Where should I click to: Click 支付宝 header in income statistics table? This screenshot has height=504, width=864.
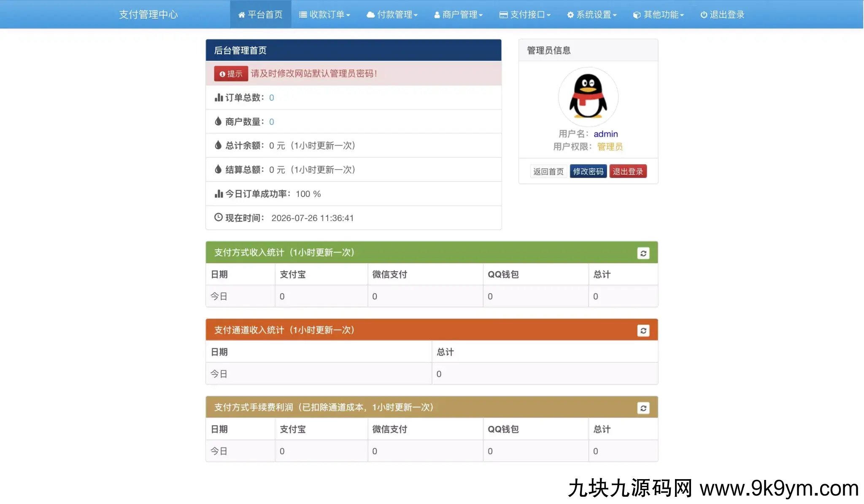point(292,274)
